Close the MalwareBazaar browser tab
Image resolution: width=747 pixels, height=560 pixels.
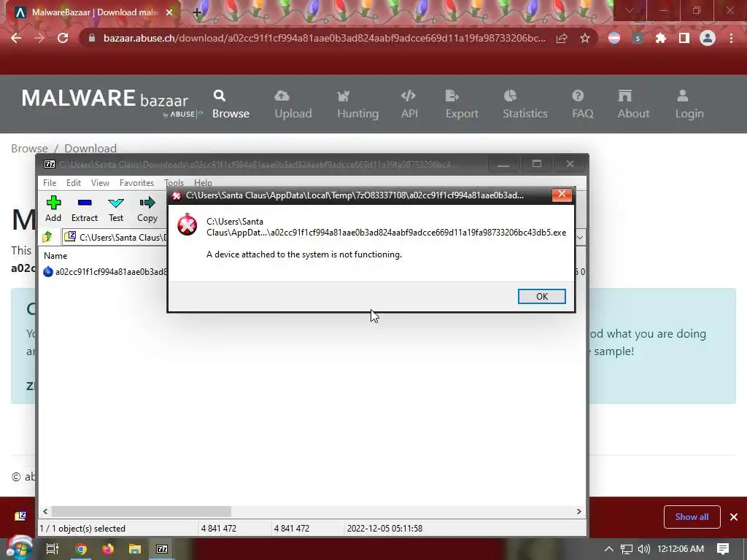(x=169, y=12)
